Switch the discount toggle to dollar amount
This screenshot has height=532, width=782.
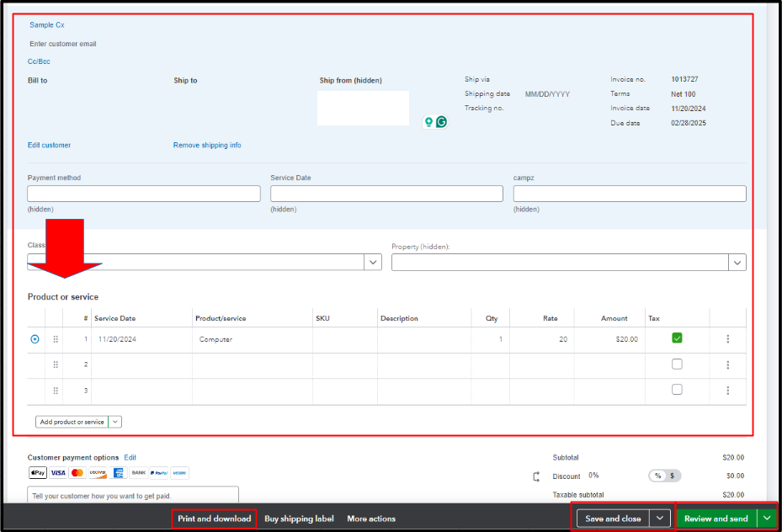(x=673, y=476)
